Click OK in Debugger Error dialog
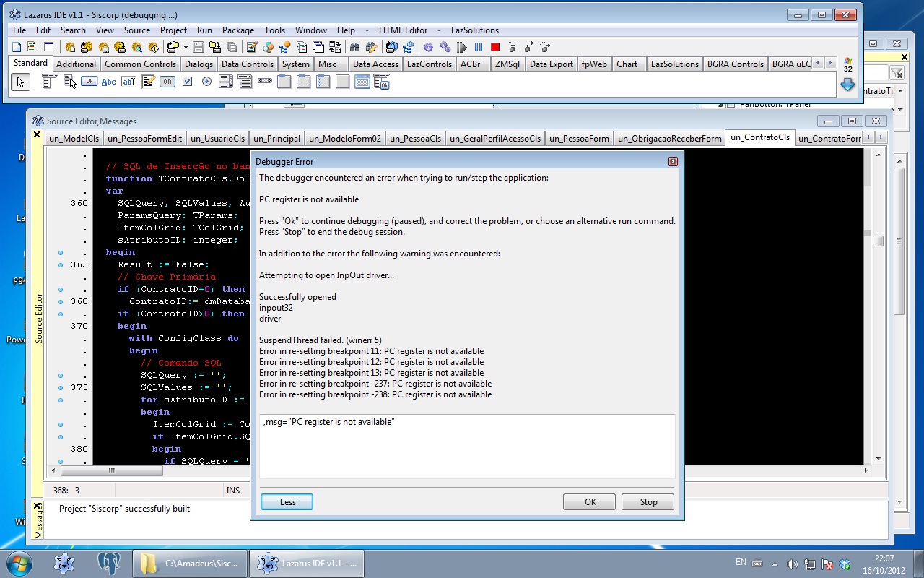The width and height of the screenshot is (924, 578). [x=590, y=502]
